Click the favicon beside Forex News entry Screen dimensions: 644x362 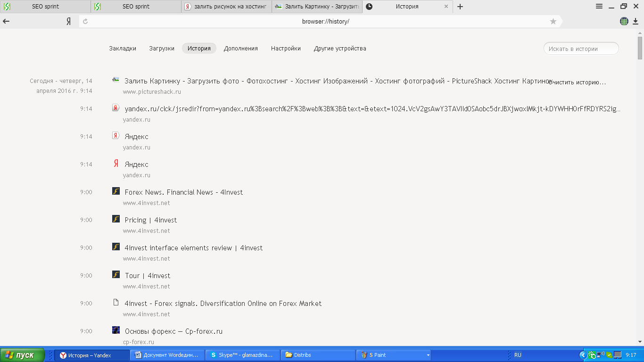click(116, 191)
